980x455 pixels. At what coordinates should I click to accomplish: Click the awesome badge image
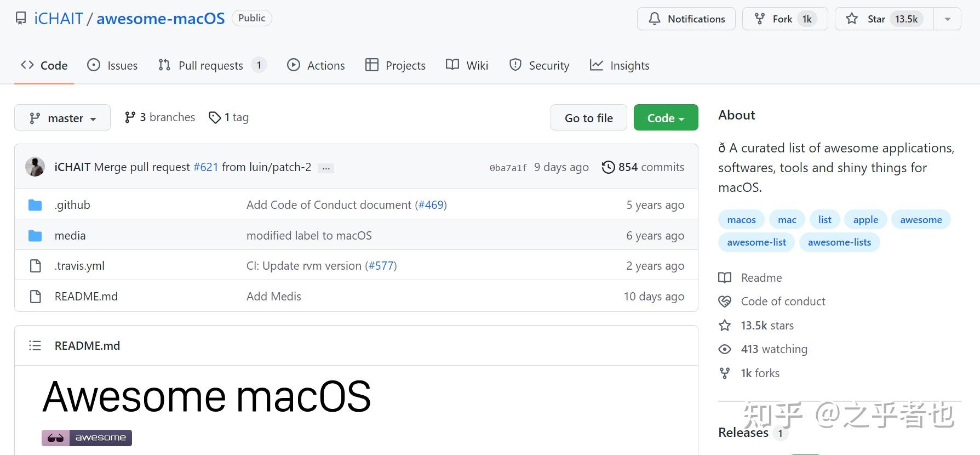(87, 437)
